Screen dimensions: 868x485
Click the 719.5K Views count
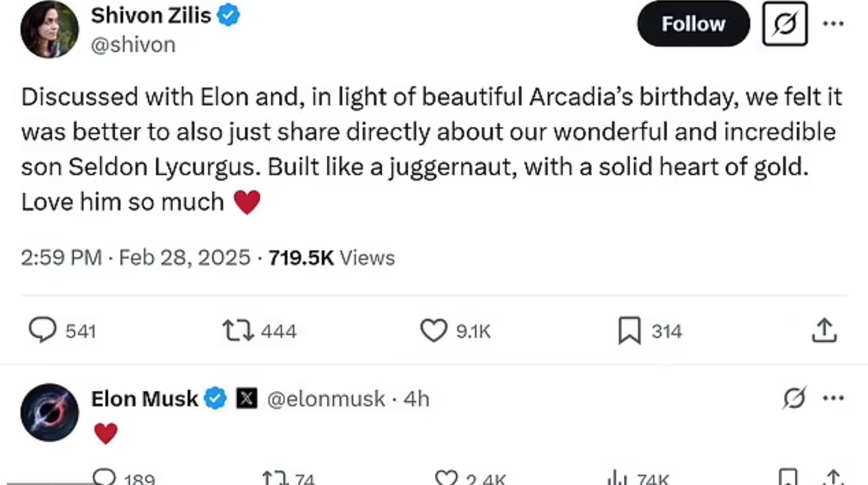pos(332,258)
